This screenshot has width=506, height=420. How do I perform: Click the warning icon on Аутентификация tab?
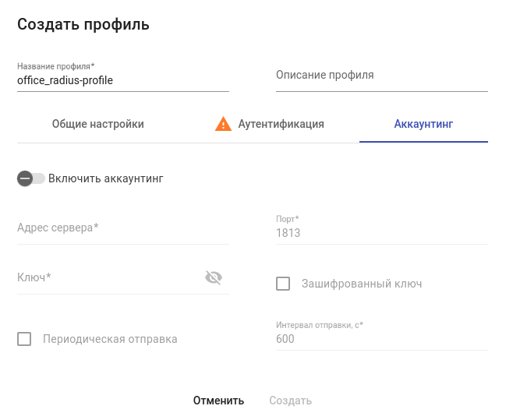(x=224, y=124)
